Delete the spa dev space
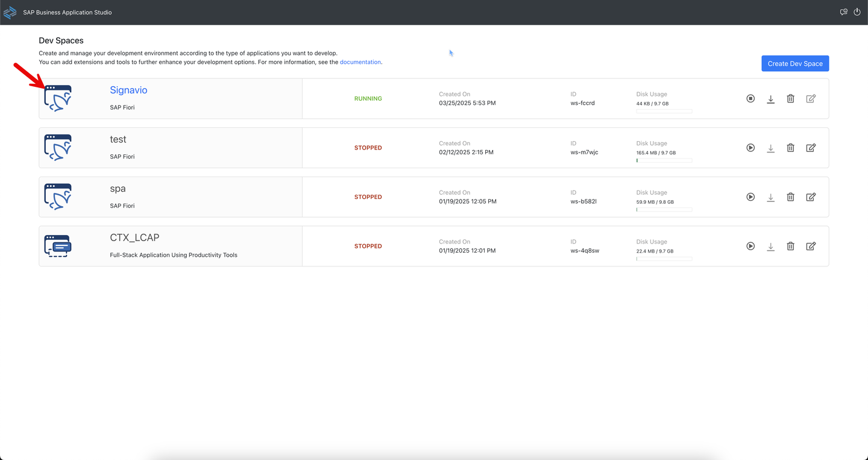 pyautogui.click(x=790, y=197)
